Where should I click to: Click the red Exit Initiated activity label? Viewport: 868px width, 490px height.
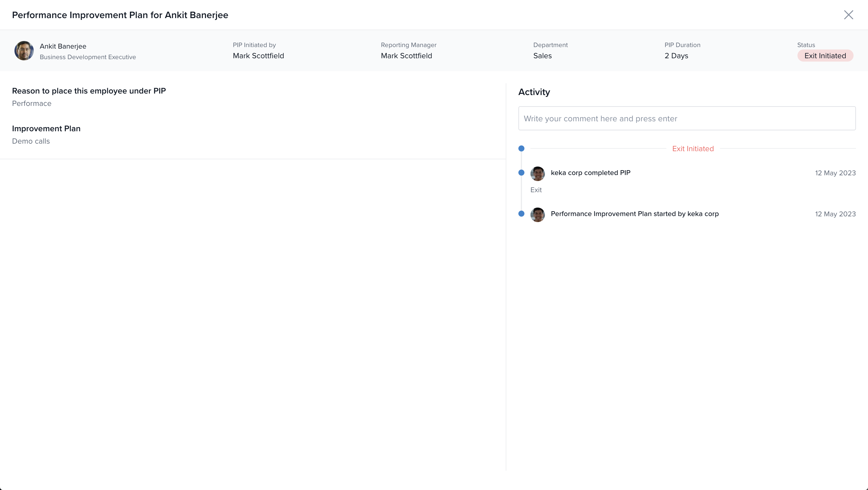(x=693, y=149)
